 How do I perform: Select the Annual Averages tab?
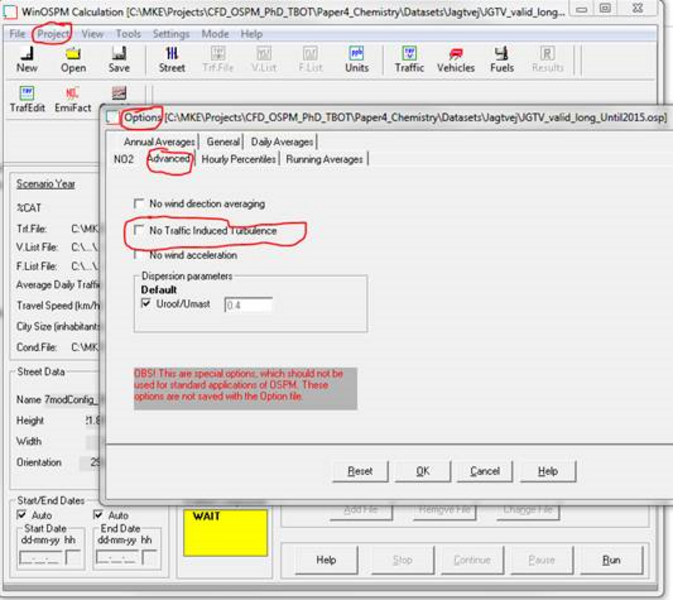tap(158, 142)
